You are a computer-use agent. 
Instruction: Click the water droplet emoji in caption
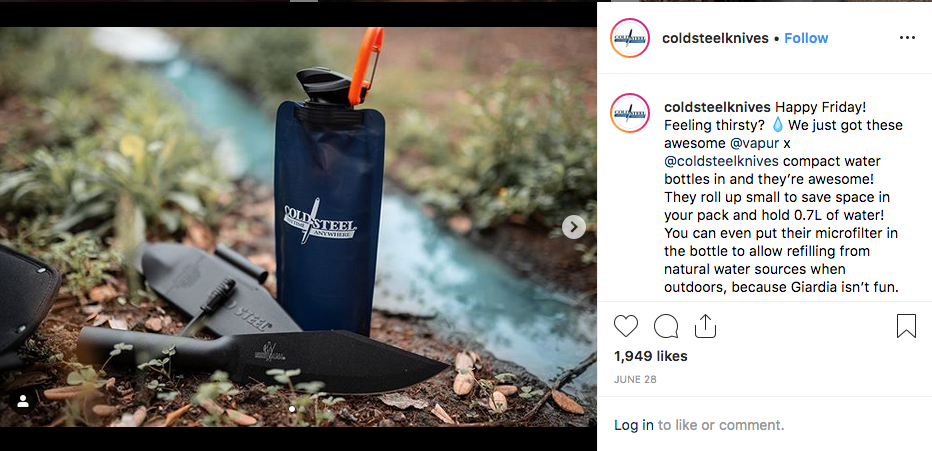pos(778,125)
